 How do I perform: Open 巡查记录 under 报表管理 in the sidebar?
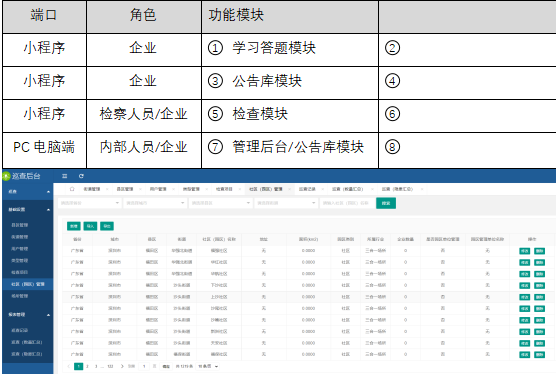coord(20,330)
